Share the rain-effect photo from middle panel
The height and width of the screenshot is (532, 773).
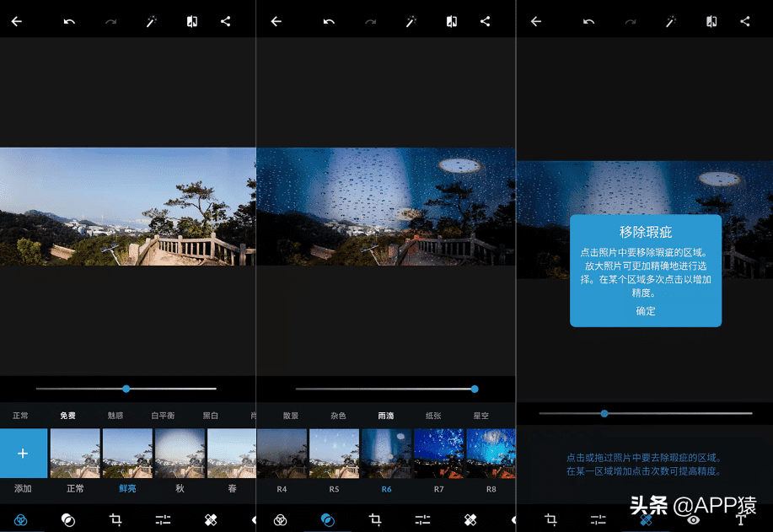(485, 21)
